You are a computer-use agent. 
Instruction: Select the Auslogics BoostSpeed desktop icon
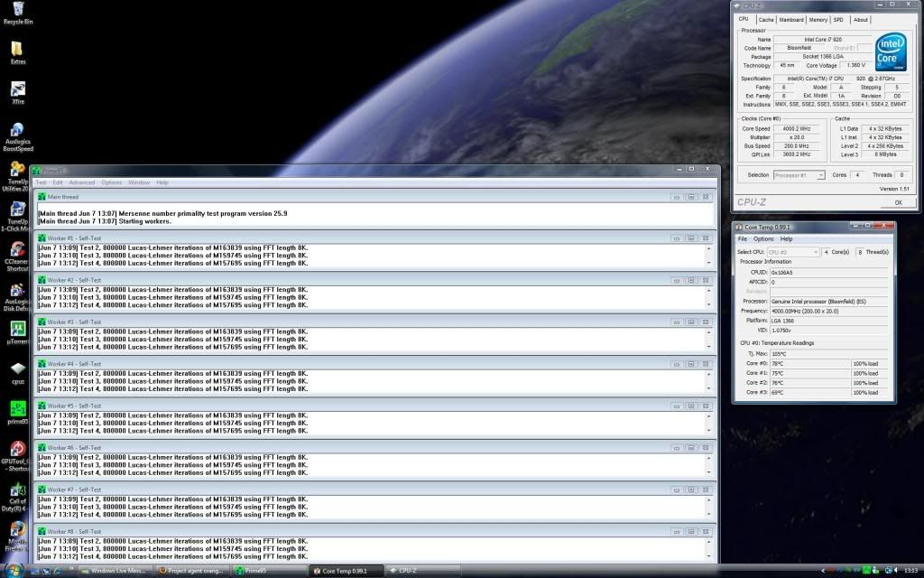click(18, 137)
